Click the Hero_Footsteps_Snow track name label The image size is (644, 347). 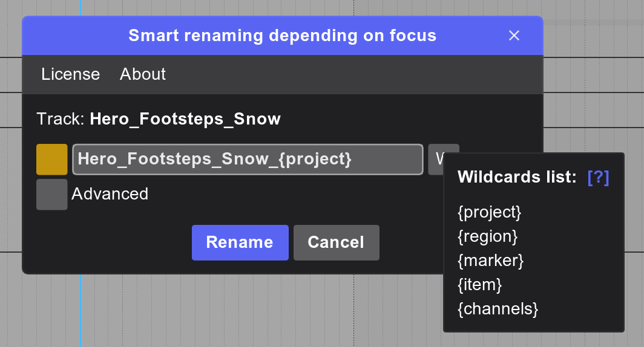[x=185, y=118]
